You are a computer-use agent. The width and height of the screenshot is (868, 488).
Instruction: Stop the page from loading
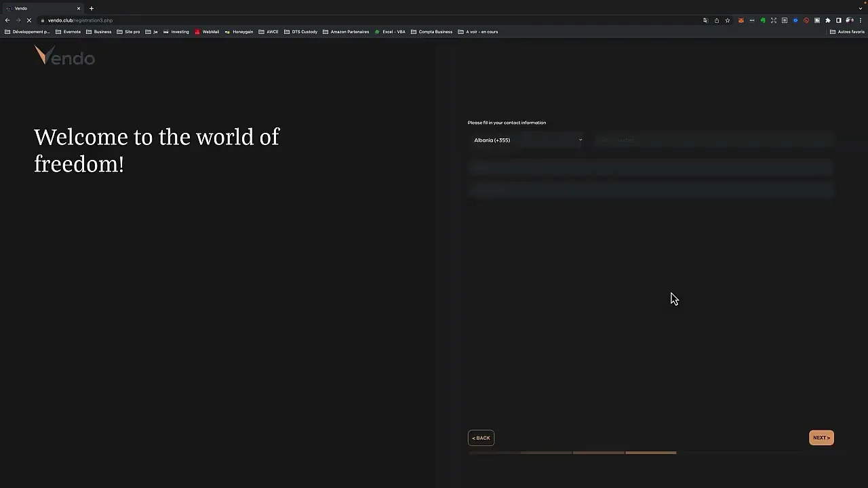tap(29, 20)
